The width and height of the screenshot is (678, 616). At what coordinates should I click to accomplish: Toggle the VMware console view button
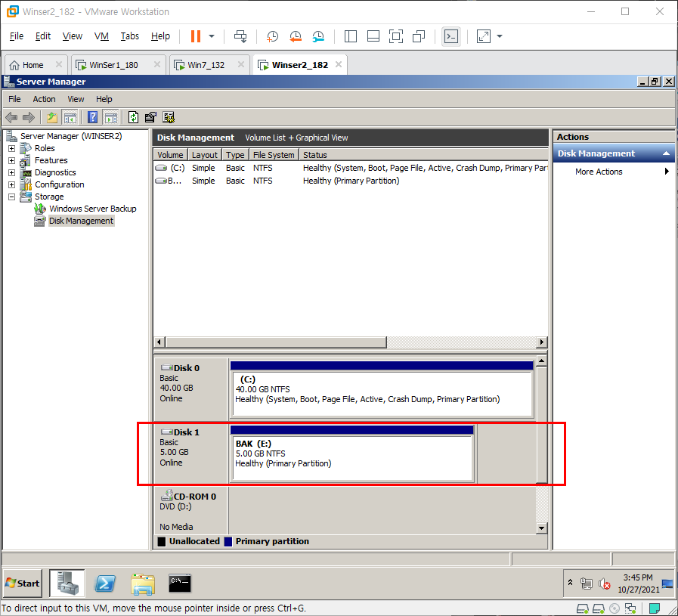pos(451,36)
